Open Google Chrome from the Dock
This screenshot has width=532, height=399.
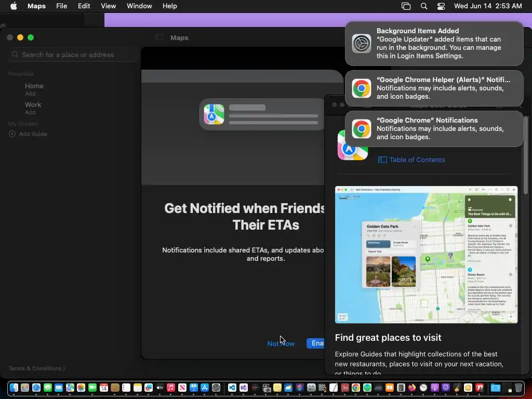coord(355,388)
